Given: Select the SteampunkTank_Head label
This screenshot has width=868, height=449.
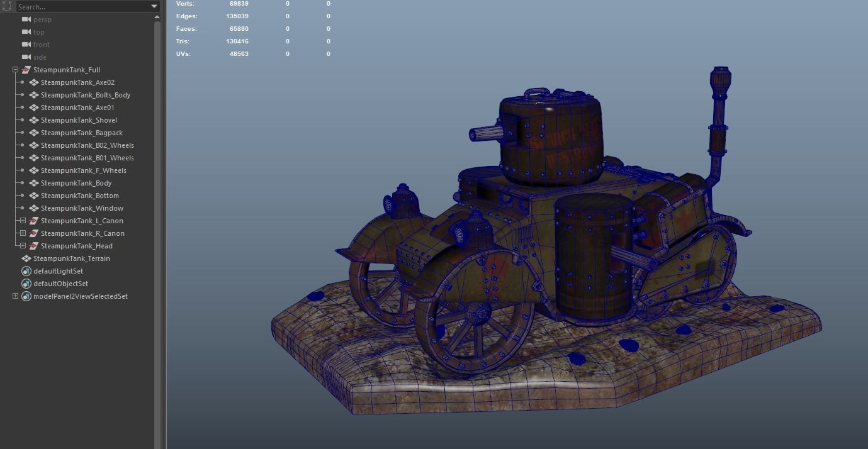Looking at the screenshot, I should coord(77,246).
